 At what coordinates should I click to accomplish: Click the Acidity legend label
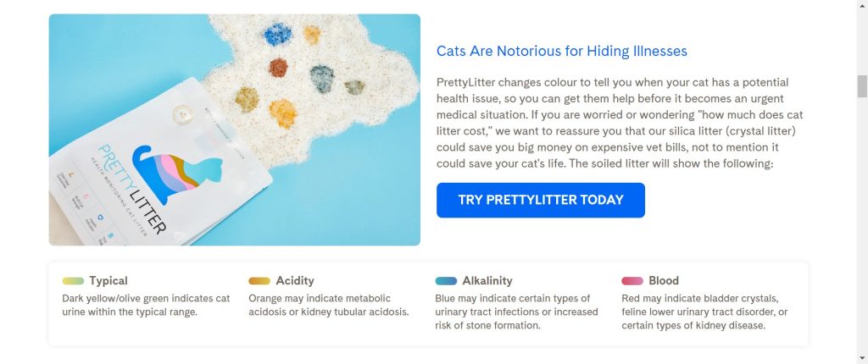point(295,281)
